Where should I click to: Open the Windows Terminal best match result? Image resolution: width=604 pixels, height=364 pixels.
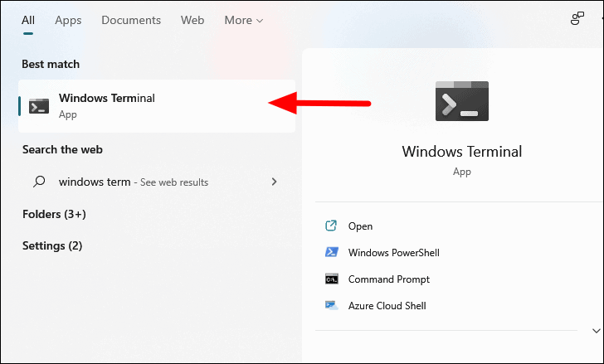(157, 106)
